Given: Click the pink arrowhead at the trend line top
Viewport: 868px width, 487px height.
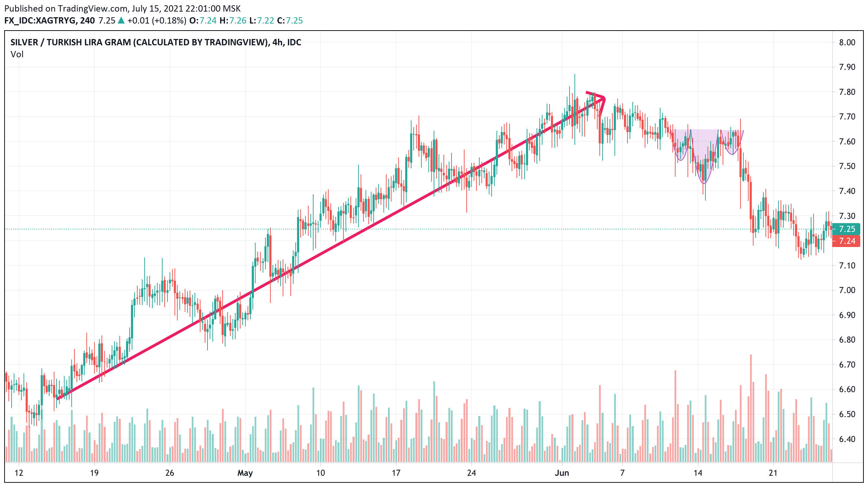Looking at the screenshot, I should [x=602, y=99].
